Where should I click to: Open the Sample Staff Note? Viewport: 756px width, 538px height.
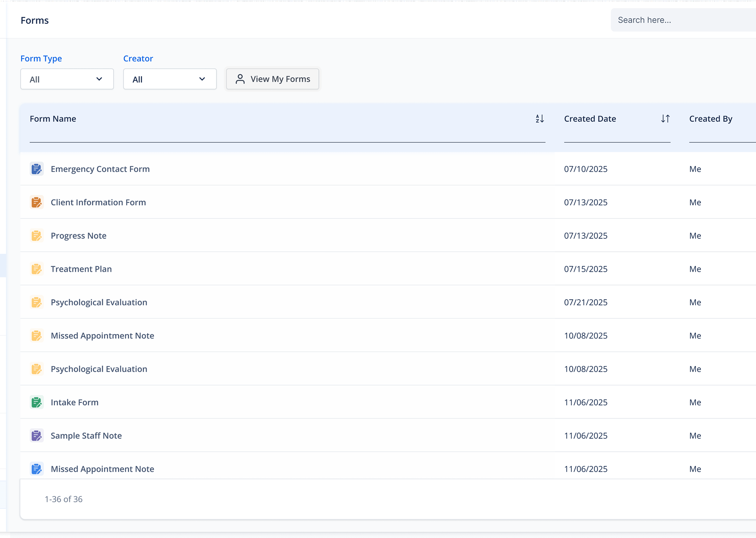86,436
